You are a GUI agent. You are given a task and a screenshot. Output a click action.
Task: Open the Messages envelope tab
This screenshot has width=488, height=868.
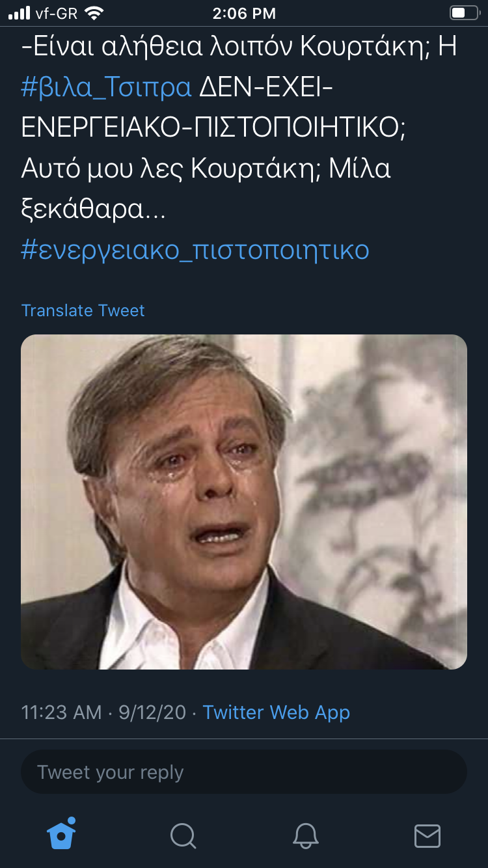click(427, 835)
